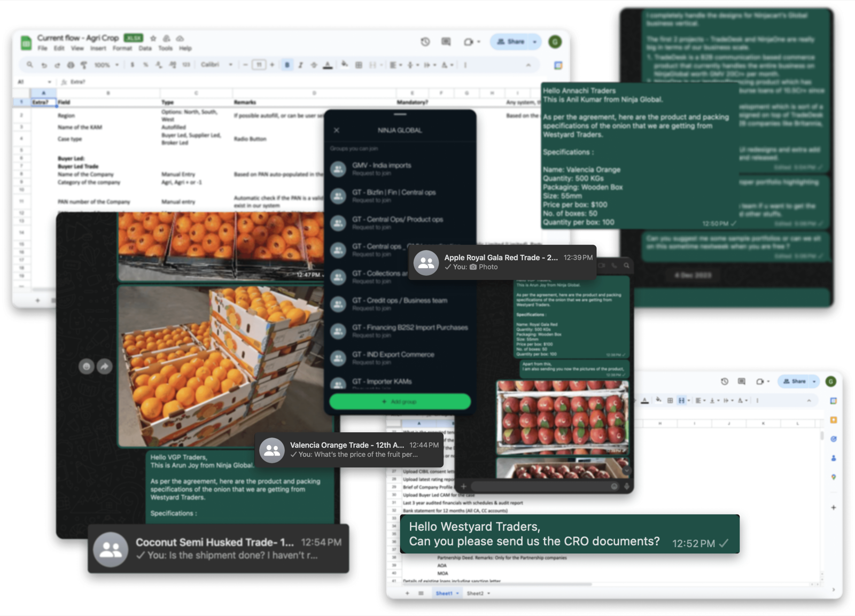The height and width of the screenshot is (616, 855).
Task: Select the GMV - India imports group
Action: pyautogui.click(x=400, y=169)
